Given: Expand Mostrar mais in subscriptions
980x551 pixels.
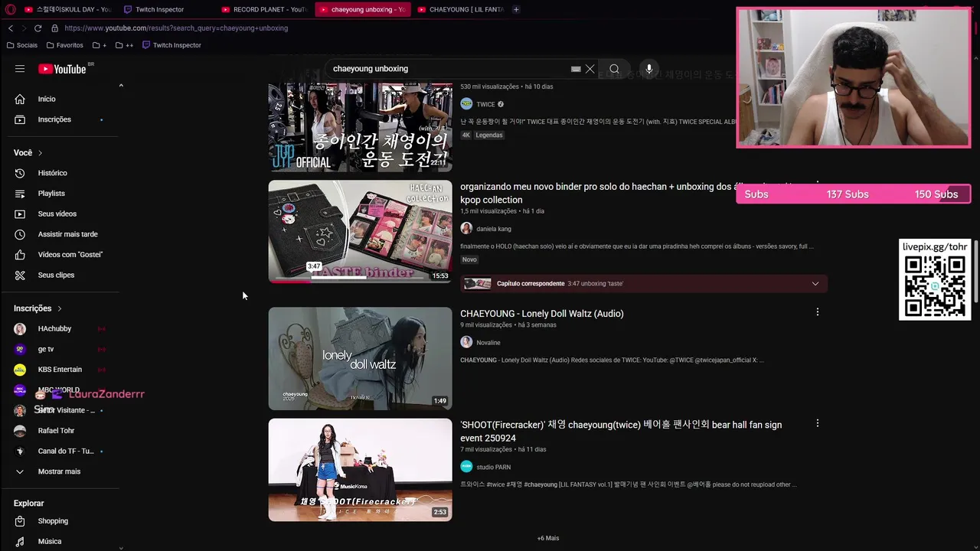Looking at the screenshot, I should (x=60, y=471).
